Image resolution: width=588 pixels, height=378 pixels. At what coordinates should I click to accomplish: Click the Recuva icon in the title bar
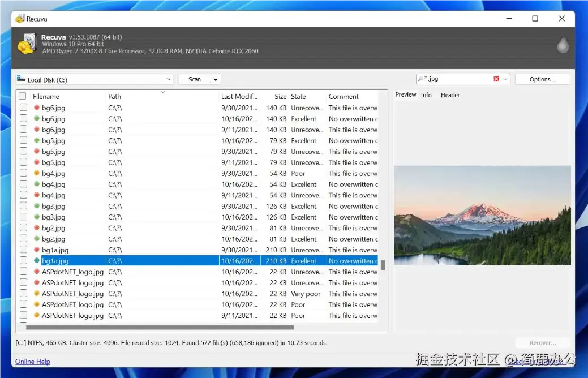pyautogui.click(x=20, y=18)
